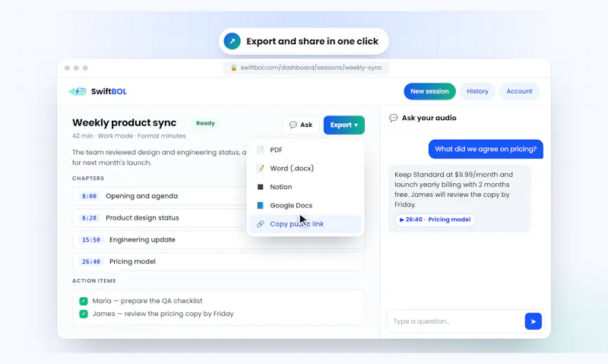Click the 6:20 timestamp
Viewport: 608px width, 364px height.
(89, 218)
